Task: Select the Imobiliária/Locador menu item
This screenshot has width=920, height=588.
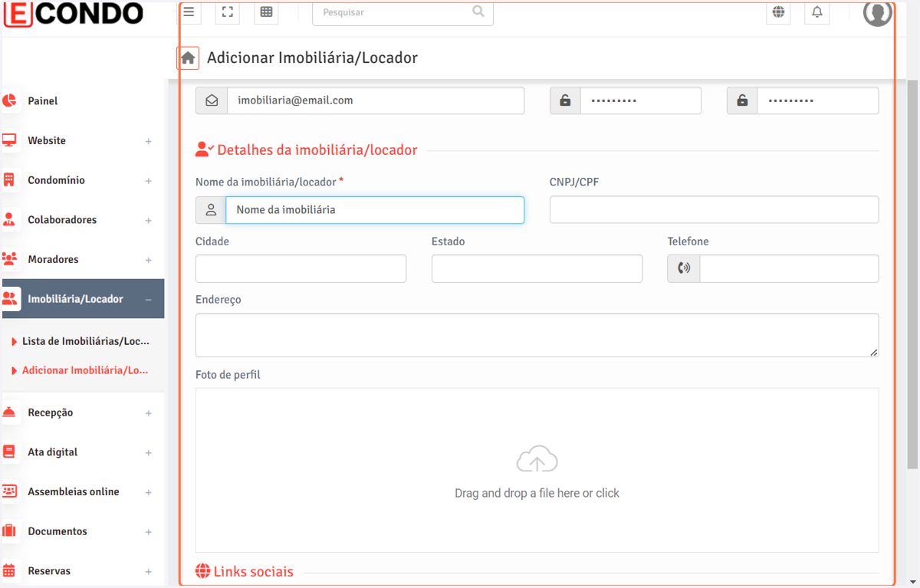Action: point(83,299)
